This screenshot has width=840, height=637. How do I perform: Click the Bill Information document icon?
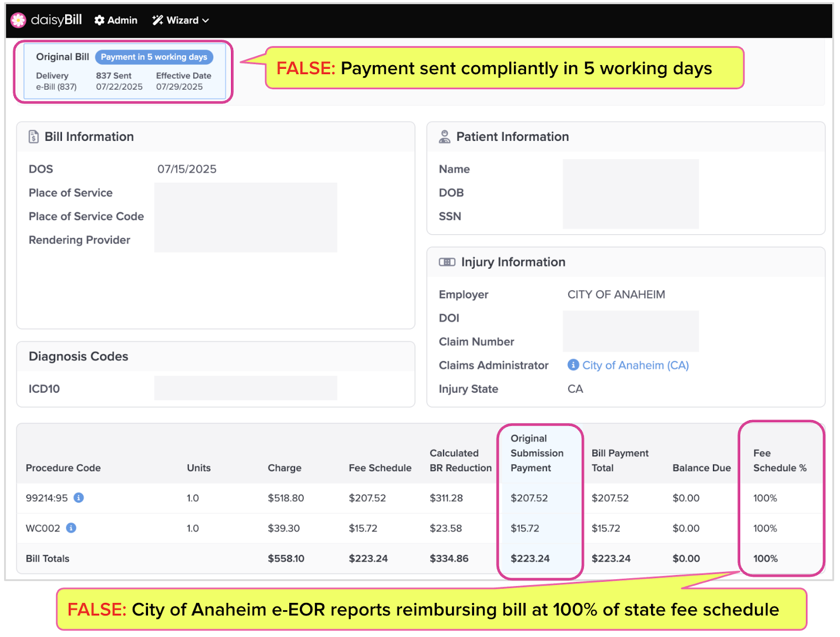34,137
